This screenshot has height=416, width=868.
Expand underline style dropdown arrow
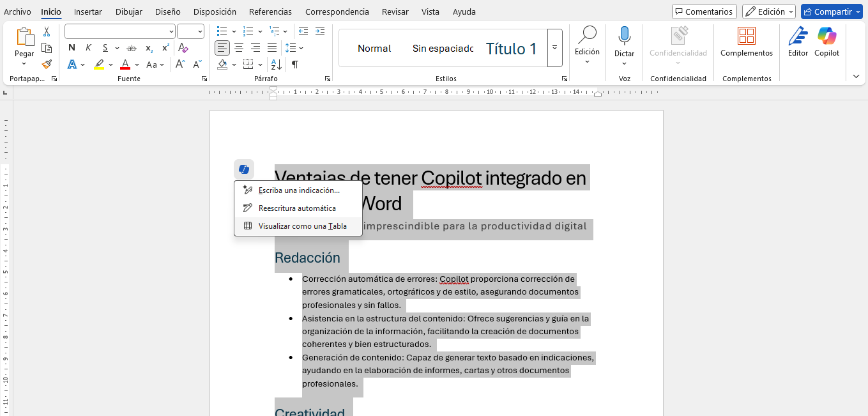click(x=117, y=48)
